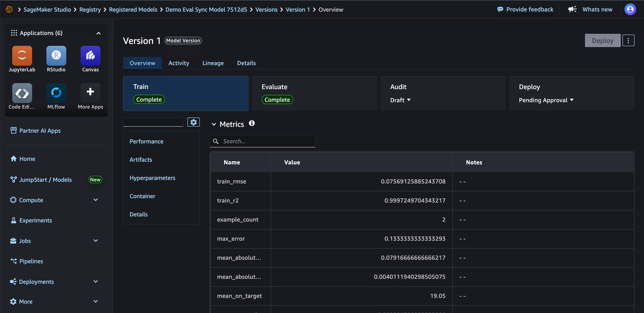
Task: Jump to the Hyperparameters section
Action: click(x=152, y=178)
